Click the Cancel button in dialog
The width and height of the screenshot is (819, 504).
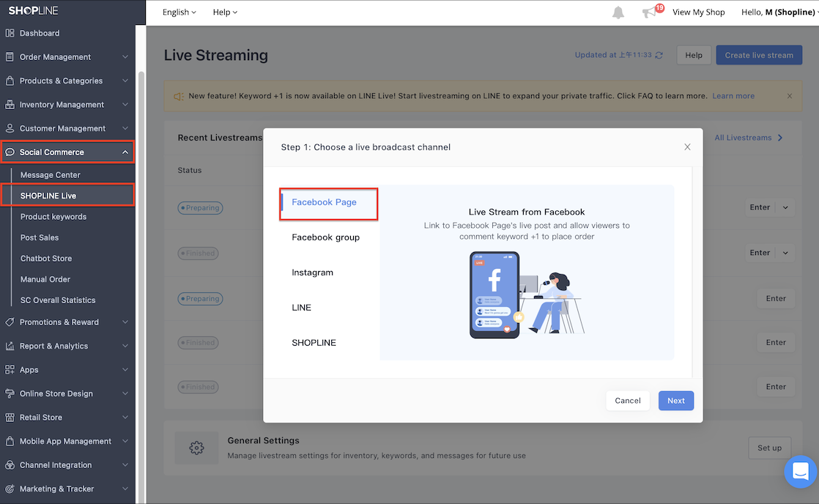[x=627, y=401]
